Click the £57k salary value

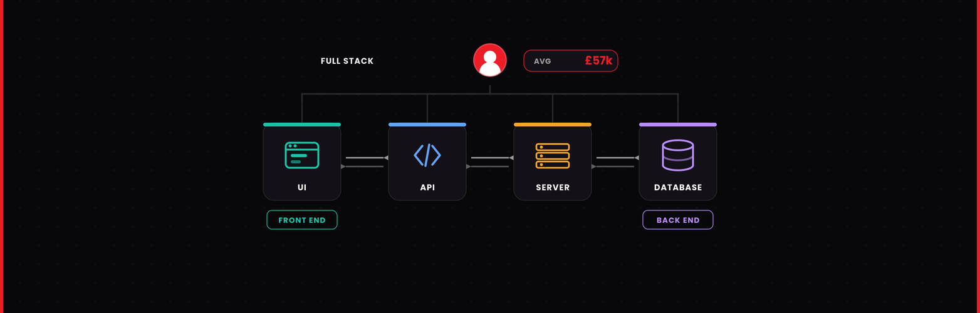(x=598, y=61)
